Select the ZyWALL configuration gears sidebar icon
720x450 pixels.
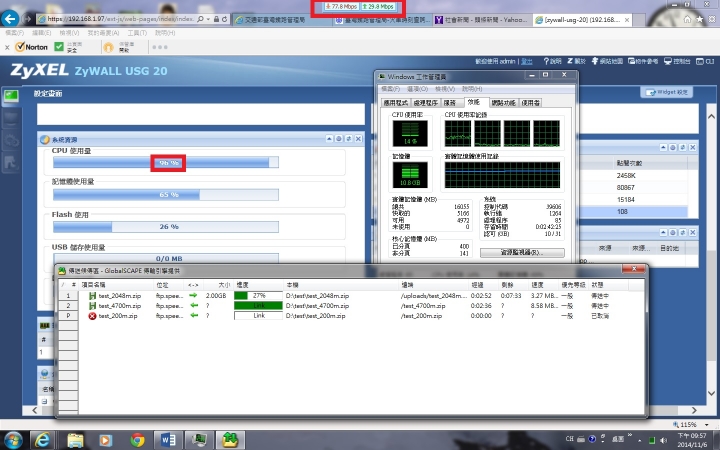click(x=11, y=141)
